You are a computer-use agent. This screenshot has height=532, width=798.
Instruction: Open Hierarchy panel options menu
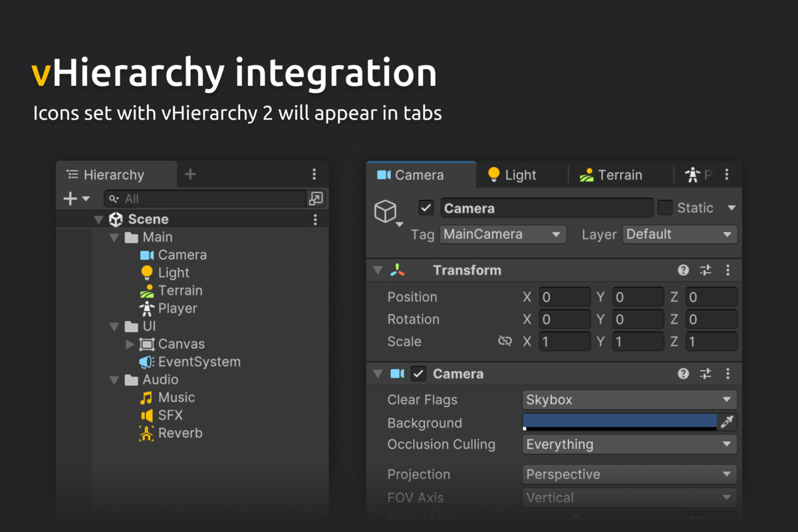coord(315,174)
